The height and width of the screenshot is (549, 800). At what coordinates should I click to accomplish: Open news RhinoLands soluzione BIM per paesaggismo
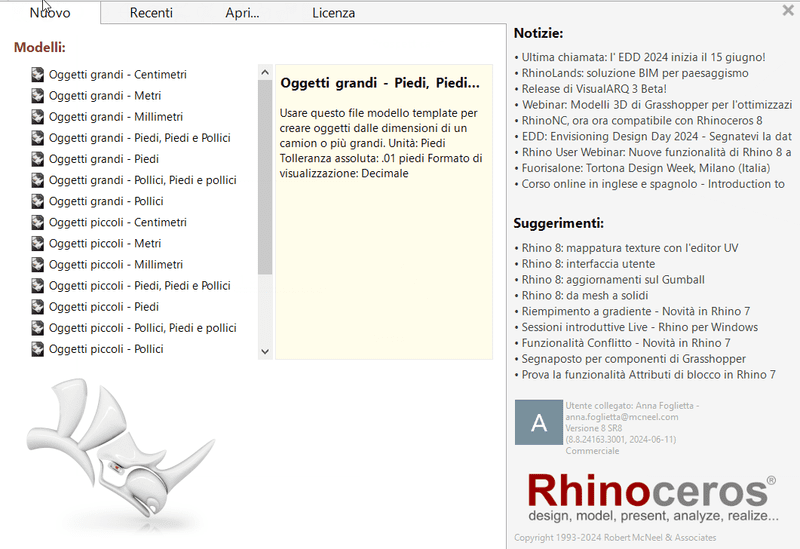coord(635,73)
